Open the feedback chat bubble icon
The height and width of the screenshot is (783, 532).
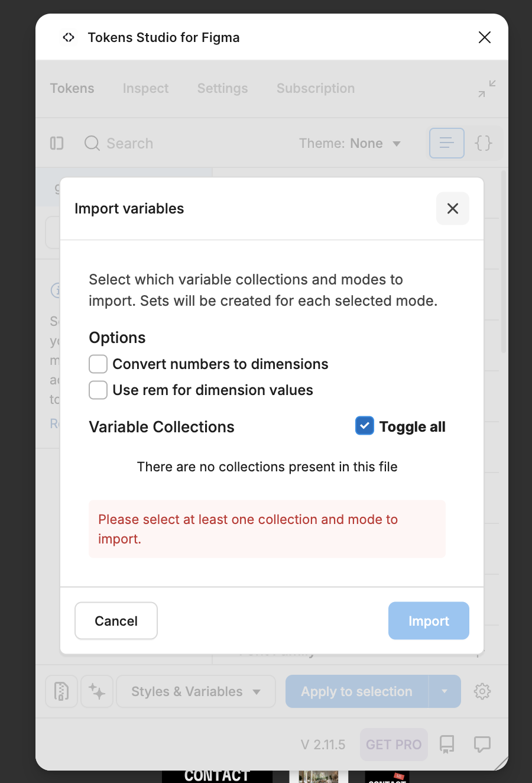(482, 744)
